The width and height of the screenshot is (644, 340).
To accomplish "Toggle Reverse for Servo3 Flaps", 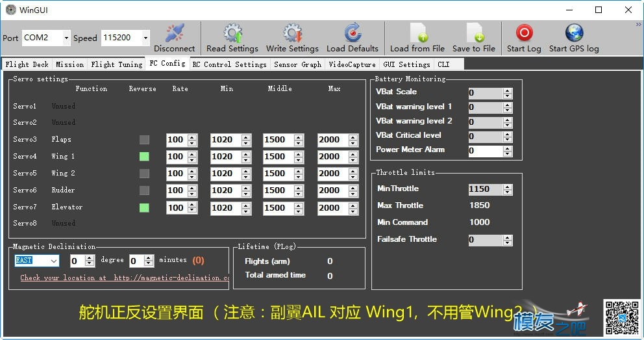I will click(144, 140).
